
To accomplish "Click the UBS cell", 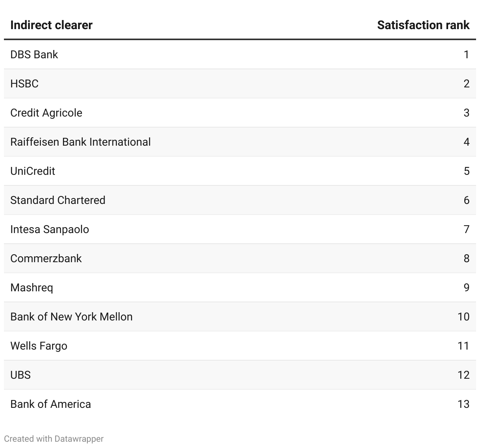I will (20, 375).
